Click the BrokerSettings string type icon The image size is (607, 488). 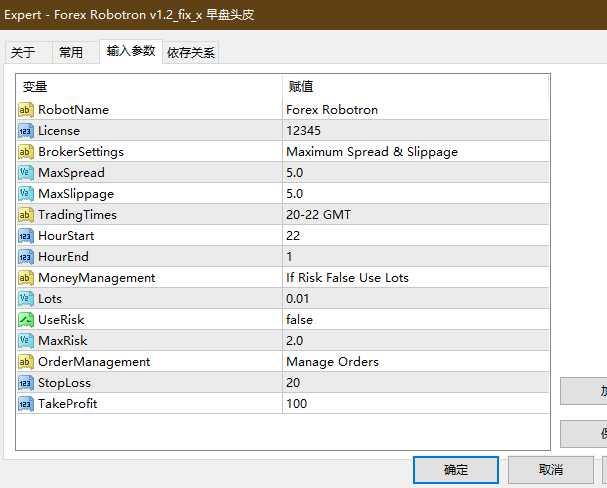tap(26, 152)
